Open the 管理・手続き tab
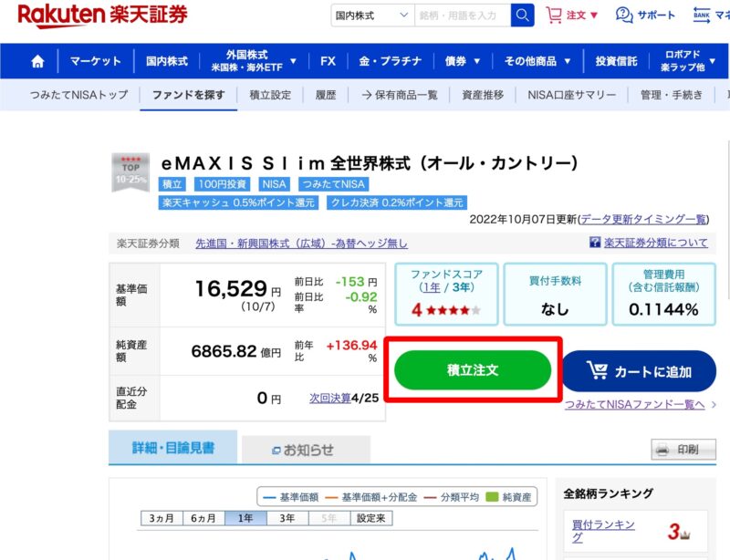The height and width of the screenshot is (560, 730). pos(672,95)
